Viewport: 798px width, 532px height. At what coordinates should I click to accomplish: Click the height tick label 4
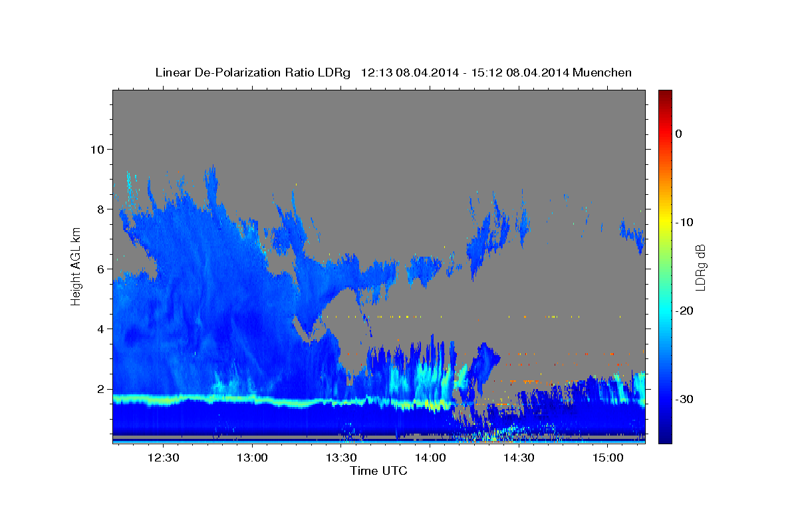[x=101, y=329]
